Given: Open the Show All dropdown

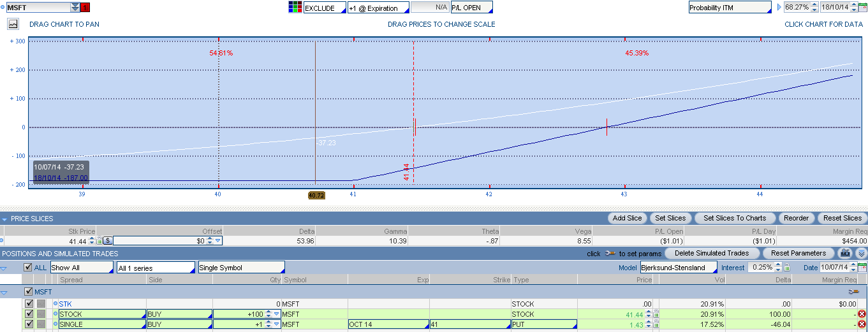Looking at the screenshot, I should (x=82, y=268).
